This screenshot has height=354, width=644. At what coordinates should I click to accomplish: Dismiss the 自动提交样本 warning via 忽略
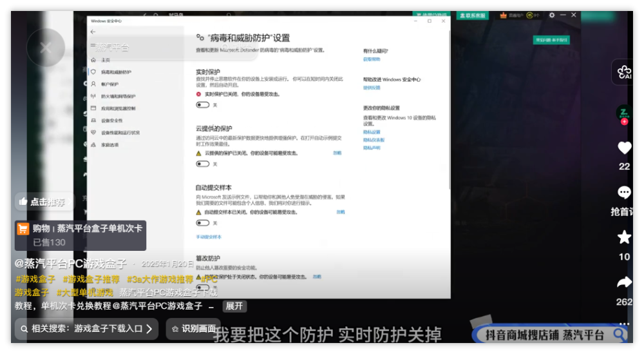point(341,212)
